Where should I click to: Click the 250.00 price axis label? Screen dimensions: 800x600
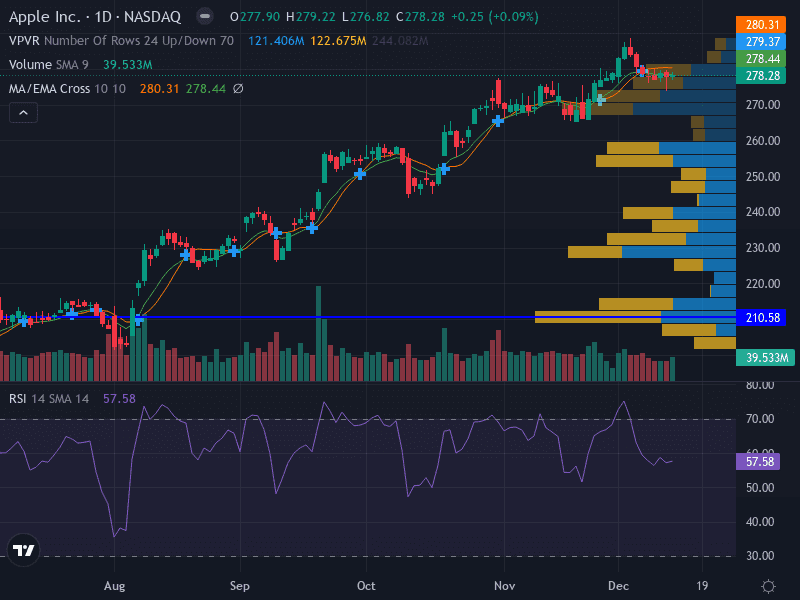(763, 177)
